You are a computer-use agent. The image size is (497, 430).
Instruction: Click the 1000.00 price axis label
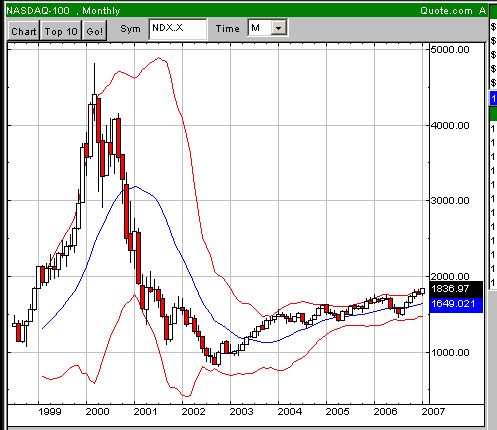coord(450,353)
